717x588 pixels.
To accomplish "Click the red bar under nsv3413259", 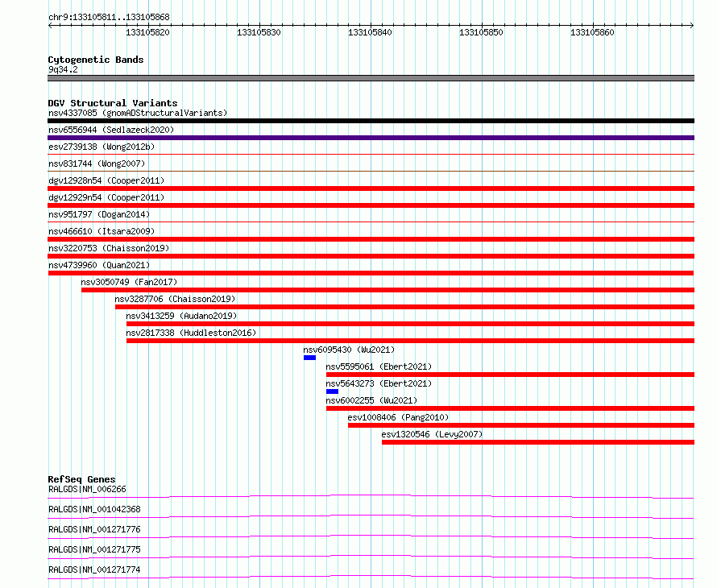I will pos(411,324).
